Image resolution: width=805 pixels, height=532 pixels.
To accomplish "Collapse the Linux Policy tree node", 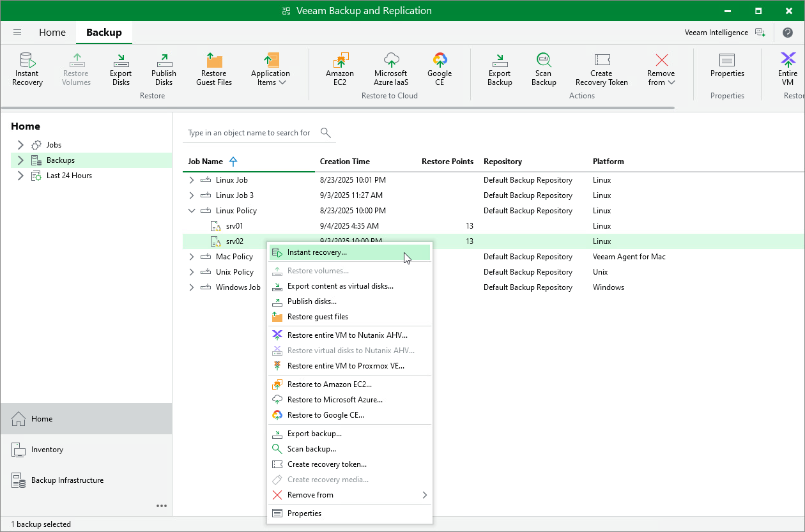I will 191,210.
